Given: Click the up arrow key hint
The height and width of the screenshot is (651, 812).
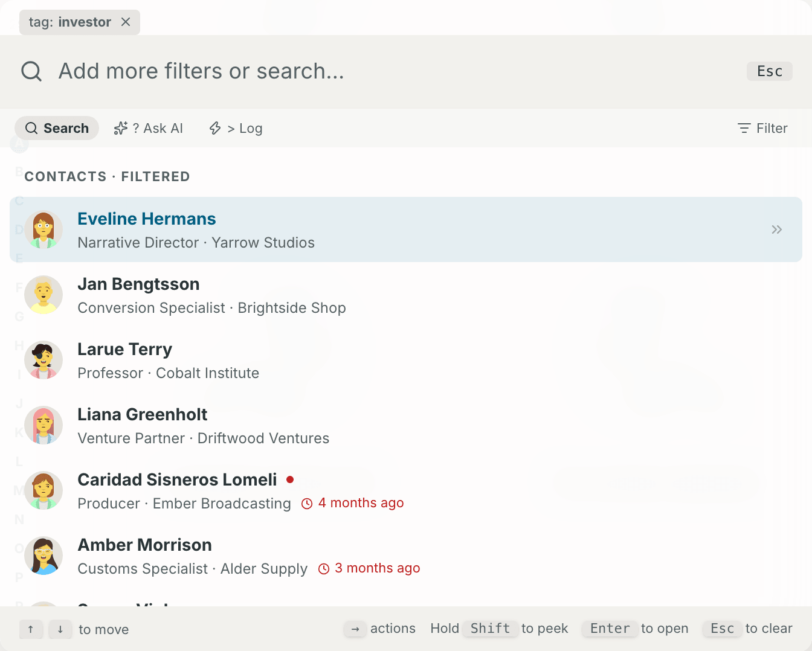Looking at the screenshot, I should click(x=31, y=629).
